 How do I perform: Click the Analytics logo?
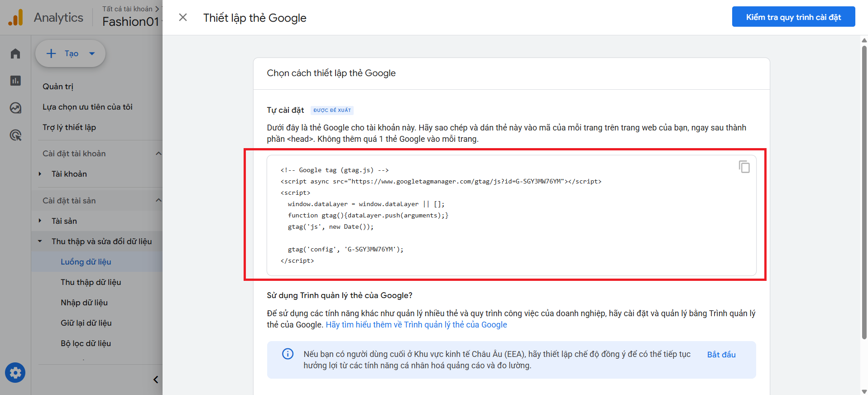pos(15,18)
